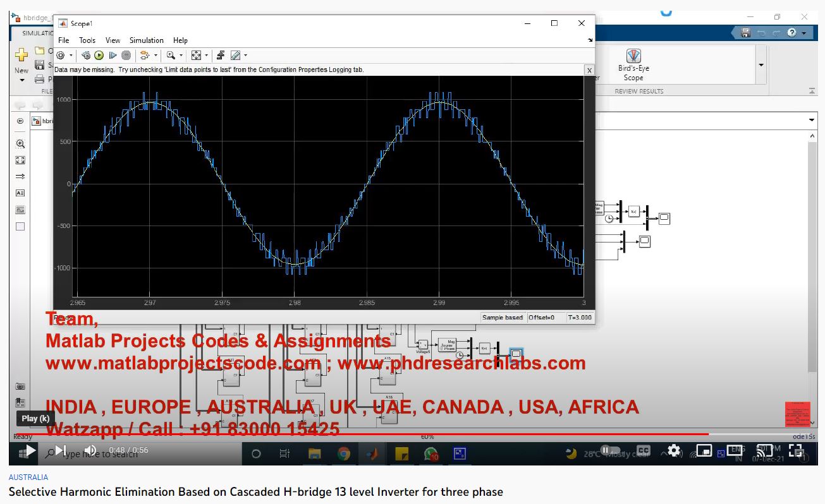Click the Triggers icon in Scope1 toolbar
This screenshot has width=825, height=504.
(x=221, y=56)
